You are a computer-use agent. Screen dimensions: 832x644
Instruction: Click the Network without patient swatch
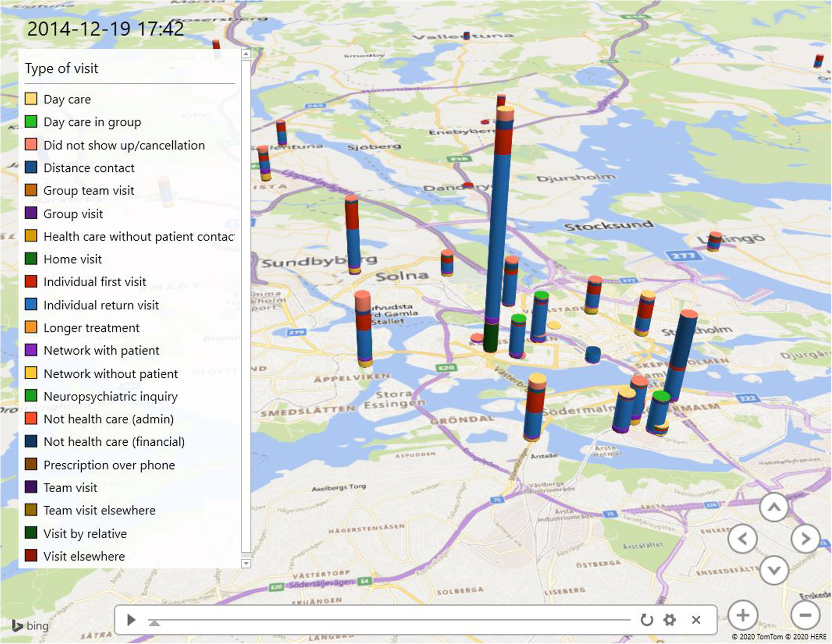pos(31,373)
